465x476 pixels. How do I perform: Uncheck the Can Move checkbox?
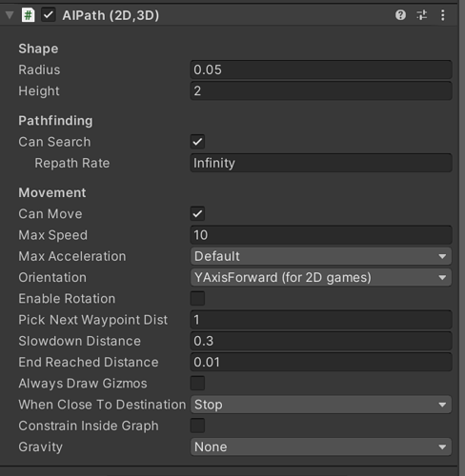click(x=197, y=213)
